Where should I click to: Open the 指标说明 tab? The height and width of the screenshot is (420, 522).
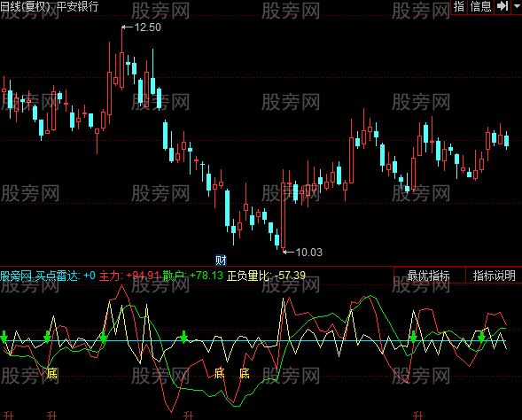[x=494, y=276]
